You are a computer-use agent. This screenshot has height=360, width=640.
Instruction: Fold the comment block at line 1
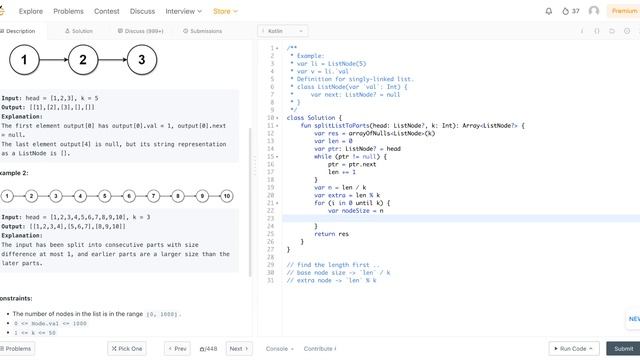[x=278, y=48]
